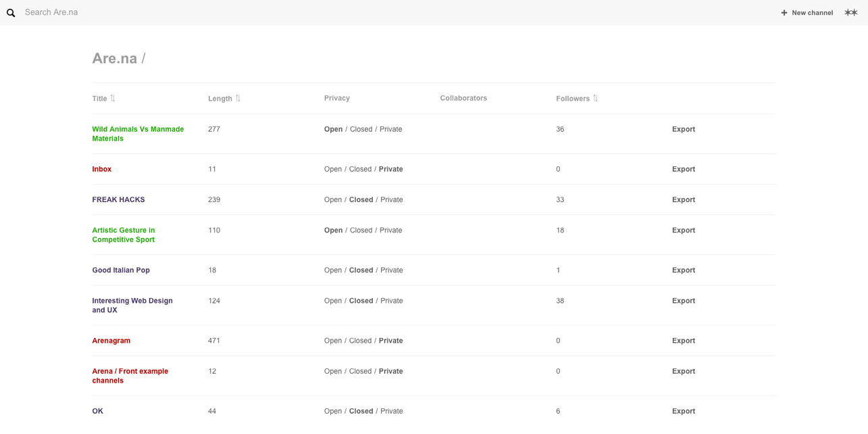Sort channels by Title arrows icon
This screenshot has height=434, width=868.
[x=113, y=99]
